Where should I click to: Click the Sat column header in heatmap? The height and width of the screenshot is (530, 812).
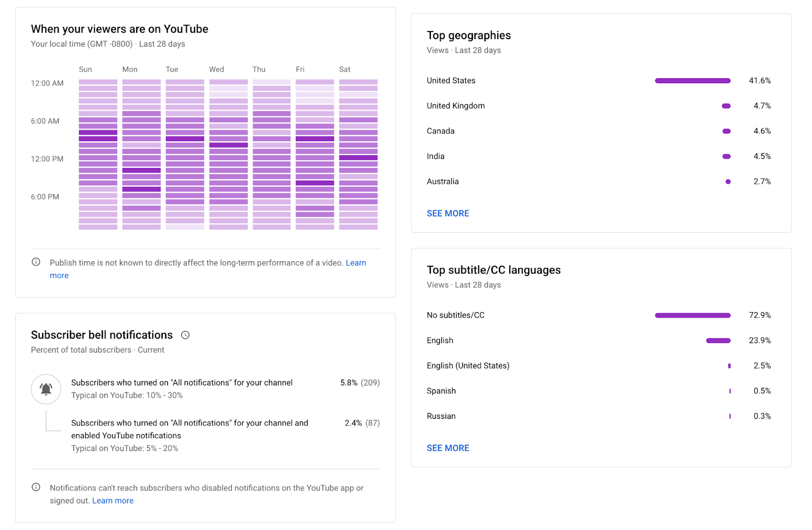345,70
